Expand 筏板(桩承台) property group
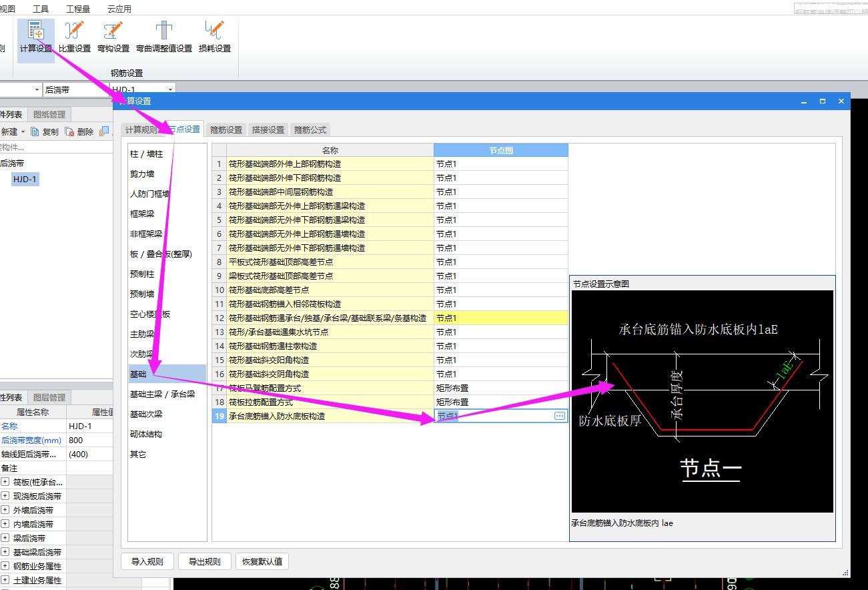This screenshot has height=590, width=868. pyautogui.click(x=5, y=482)
